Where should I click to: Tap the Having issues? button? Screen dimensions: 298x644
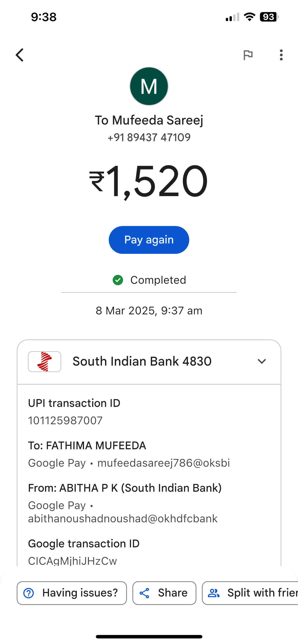[x=72, y=593]
